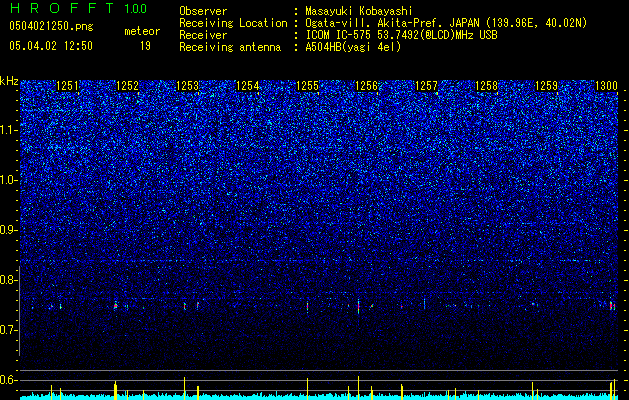
Task: Click the 'meteor' label
Action: pos(142,31)
